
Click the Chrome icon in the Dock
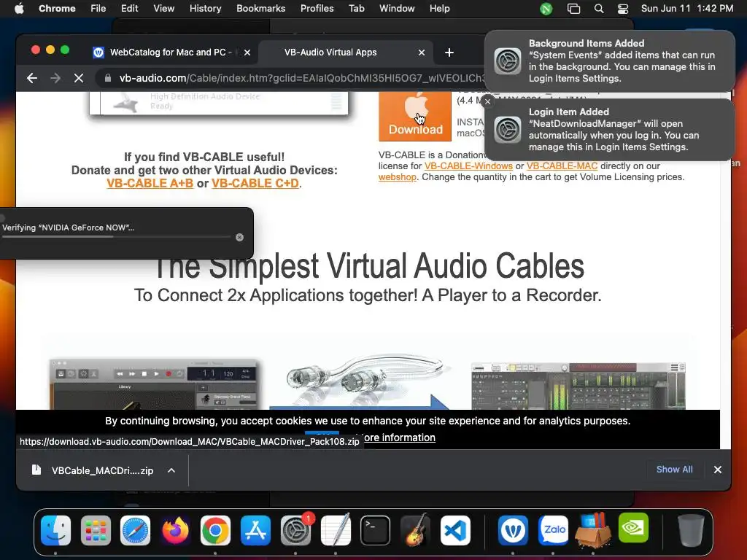[x=215, y=530]
